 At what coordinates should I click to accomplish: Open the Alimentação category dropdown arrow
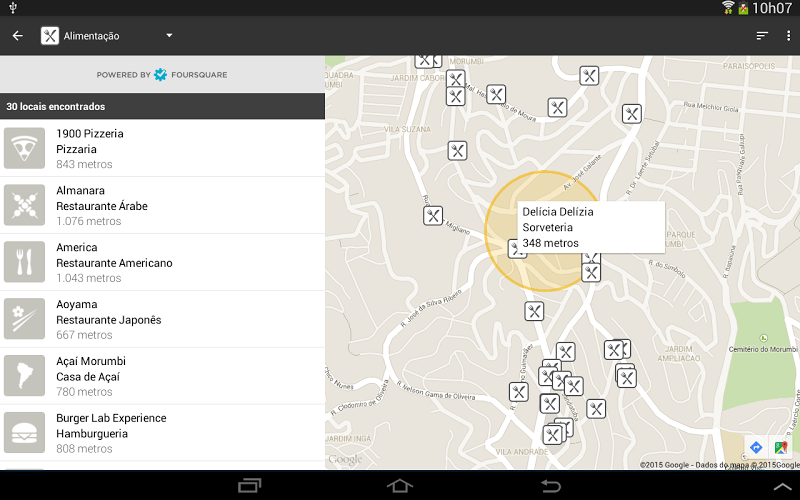169,36
